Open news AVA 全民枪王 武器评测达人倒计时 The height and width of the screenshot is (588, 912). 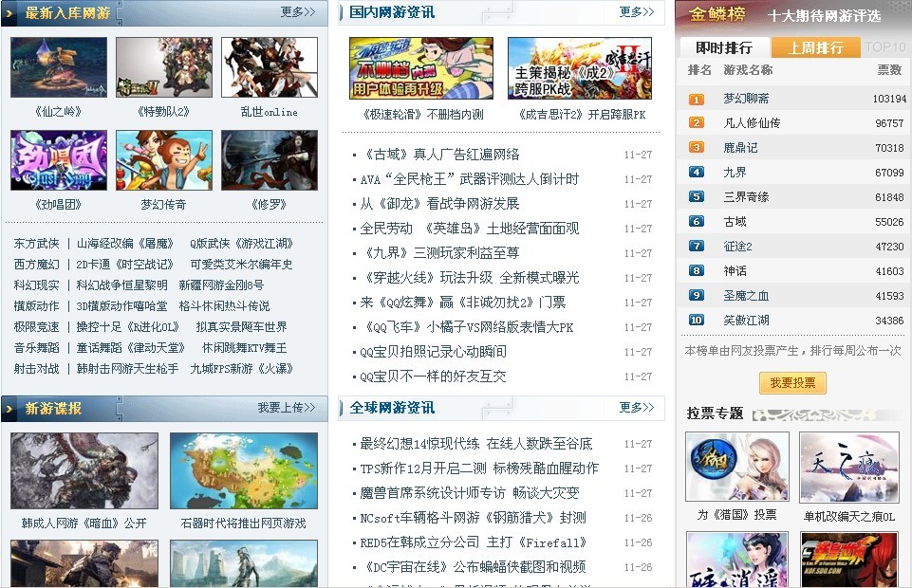click(470, 179)
